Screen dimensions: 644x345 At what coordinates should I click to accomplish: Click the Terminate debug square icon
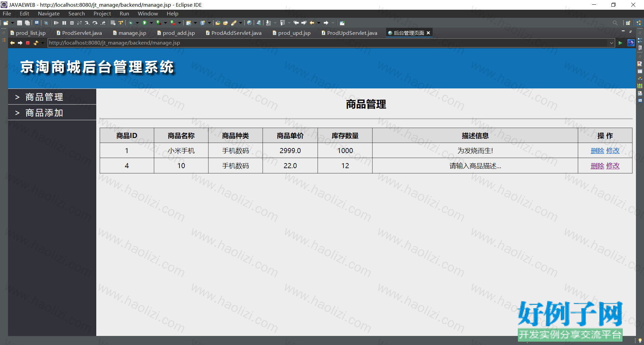click(72, 23)
